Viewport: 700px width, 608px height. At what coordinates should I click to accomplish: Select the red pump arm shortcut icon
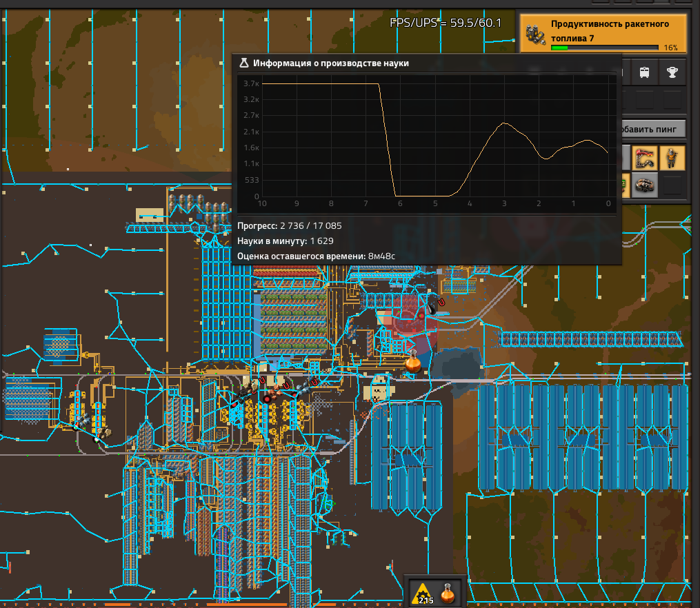(x=644, y=158)
